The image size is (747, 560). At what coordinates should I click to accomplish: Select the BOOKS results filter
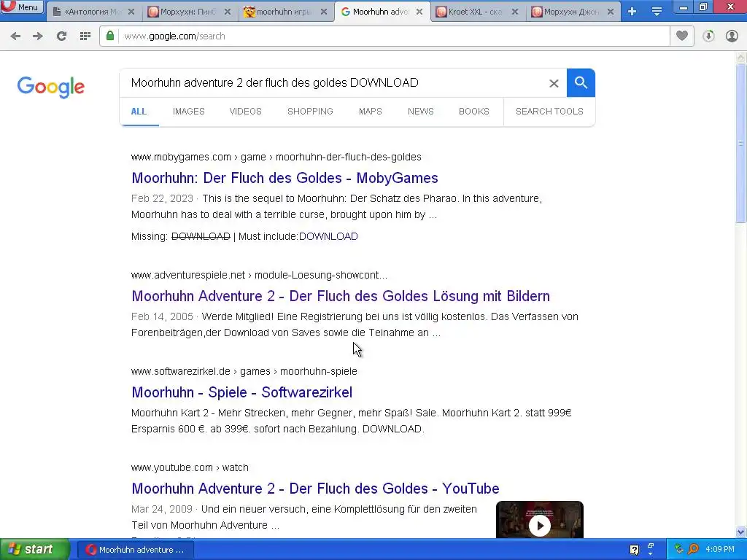474,112
